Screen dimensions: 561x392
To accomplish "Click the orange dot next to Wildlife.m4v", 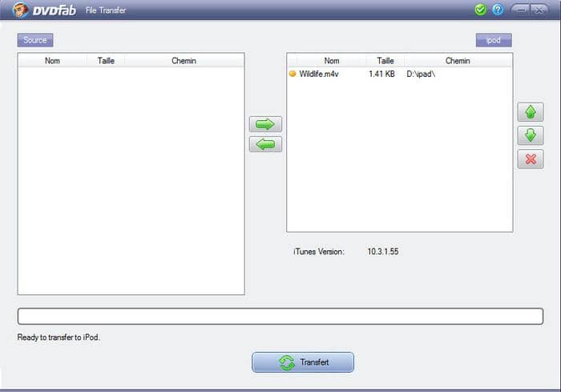I will click(293, 74).
